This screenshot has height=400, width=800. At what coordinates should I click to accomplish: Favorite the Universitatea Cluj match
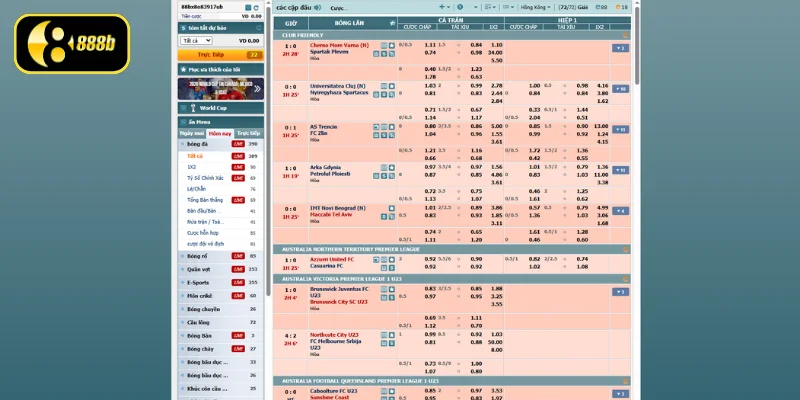pyautogui.click(x=392, y=86)
